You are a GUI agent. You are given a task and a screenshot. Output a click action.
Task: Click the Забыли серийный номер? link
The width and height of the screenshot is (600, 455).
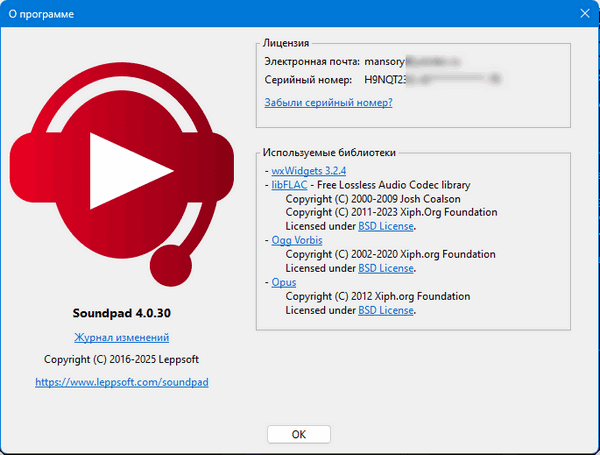coord(328,102)
